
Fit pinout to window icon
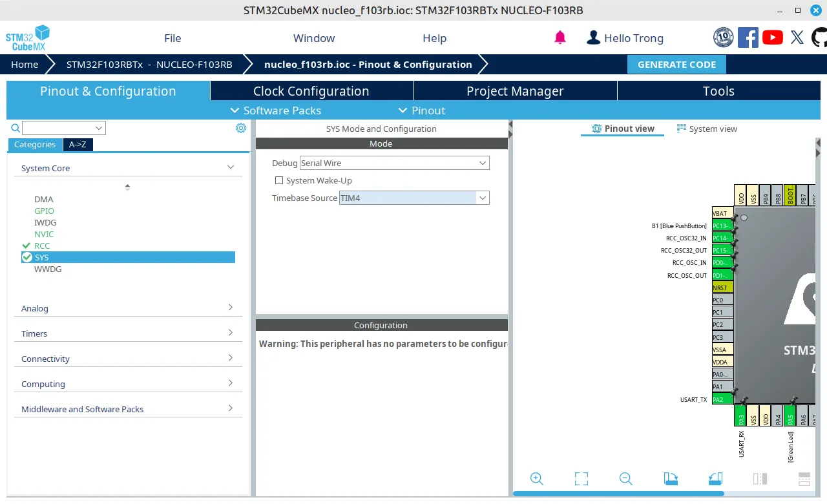(x=581, y=479)
